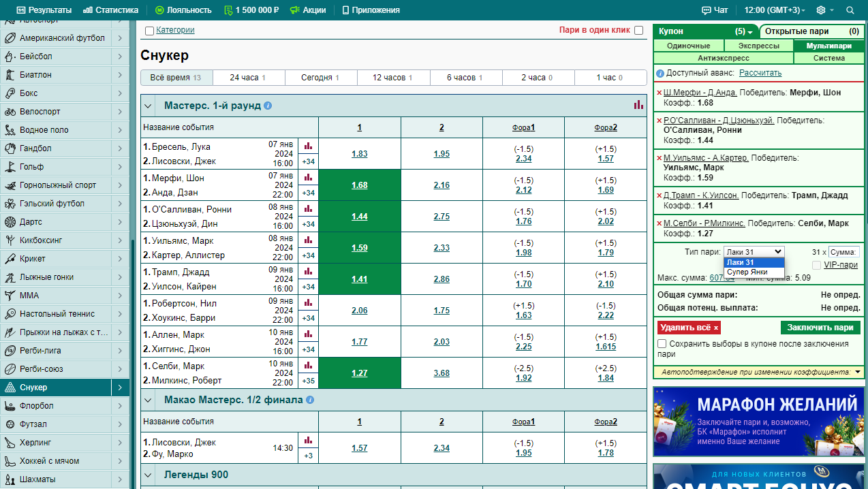Image resolution: width=868 pixels, height=489 pixels.
Task: Click the info icon next to Доступный аванс
Action: (x=660, y=73)
